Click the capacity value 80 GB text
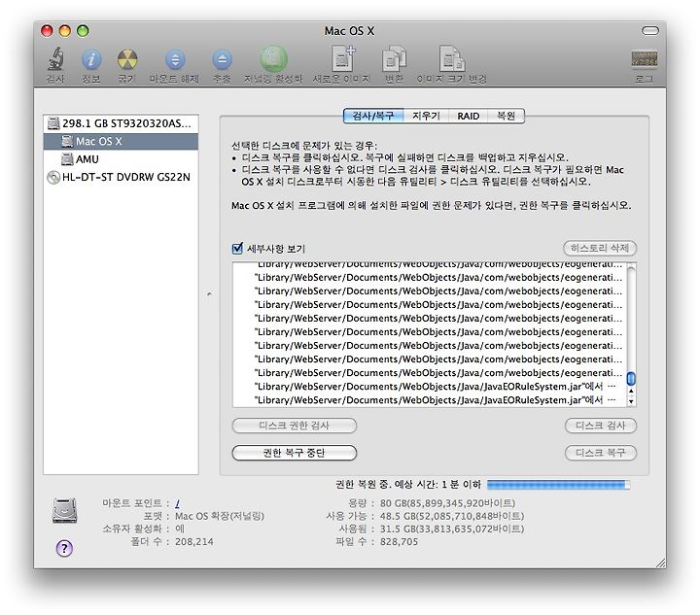 [x=447, y=503]
